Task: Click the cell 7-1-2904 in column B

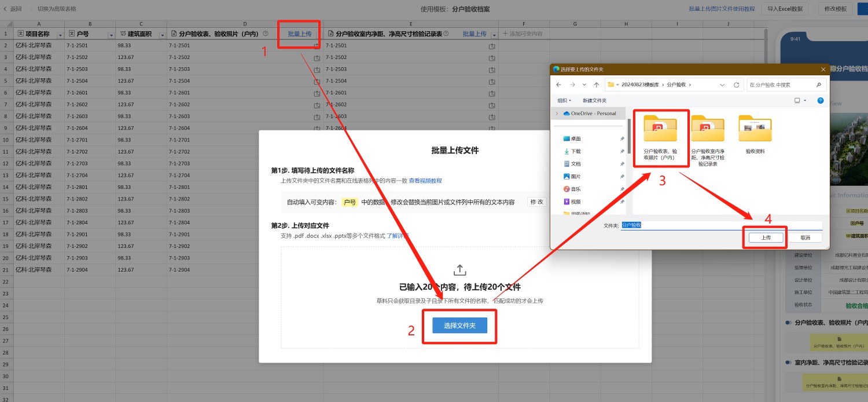Action: coord(90,270)
